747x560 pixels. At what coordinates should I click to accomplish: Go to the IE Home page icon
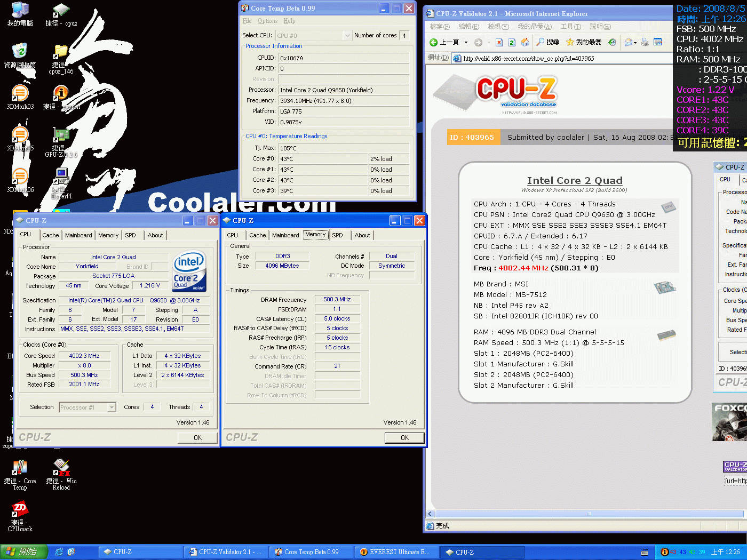(525, 42)
